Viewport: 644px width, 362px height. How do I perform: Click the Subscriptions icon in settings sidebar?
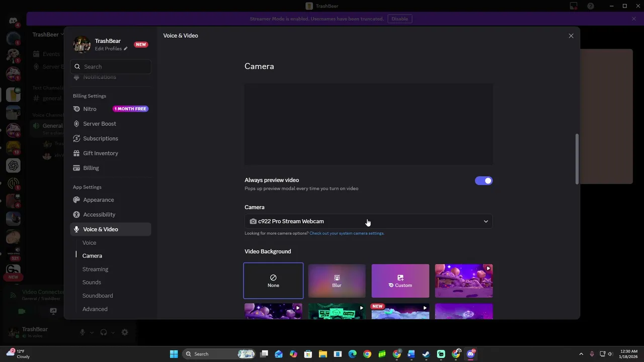click(x=76, y=138)
